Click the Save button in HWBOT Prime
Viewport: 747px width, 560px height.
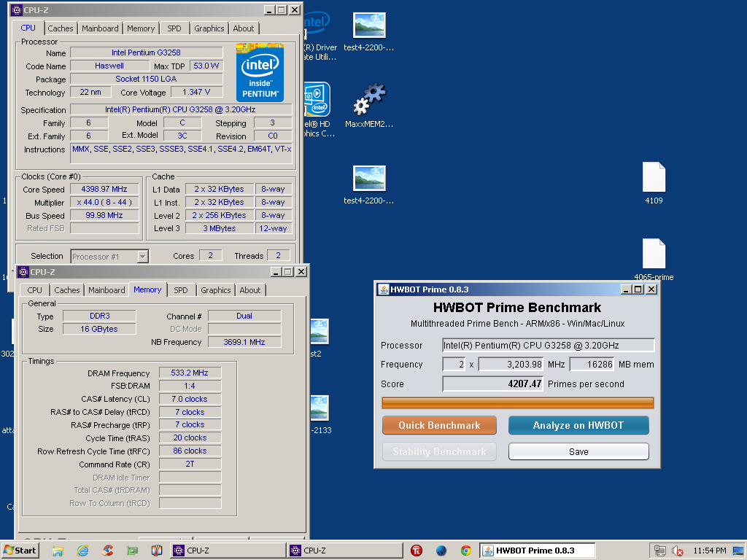[578, 451]
